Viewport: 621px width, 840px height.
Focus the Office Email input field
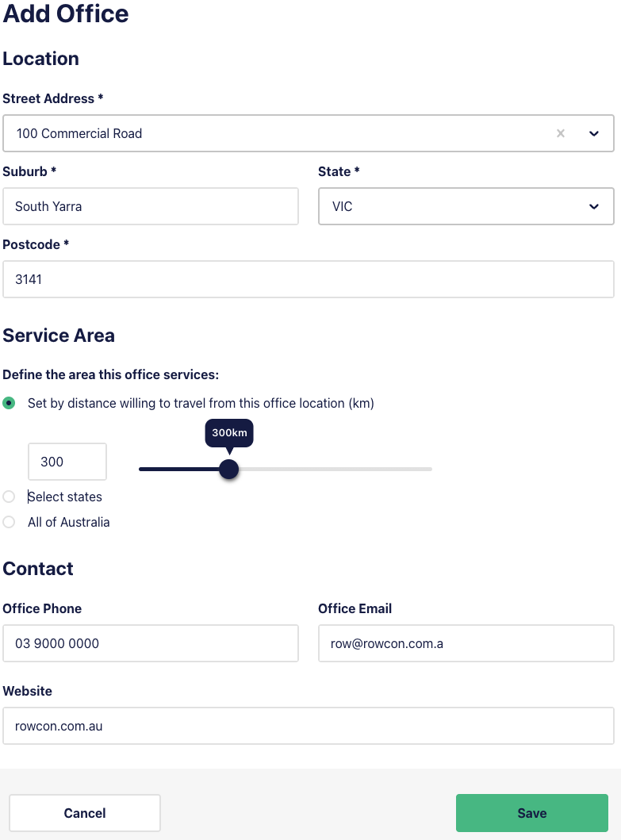pos(466,643)
